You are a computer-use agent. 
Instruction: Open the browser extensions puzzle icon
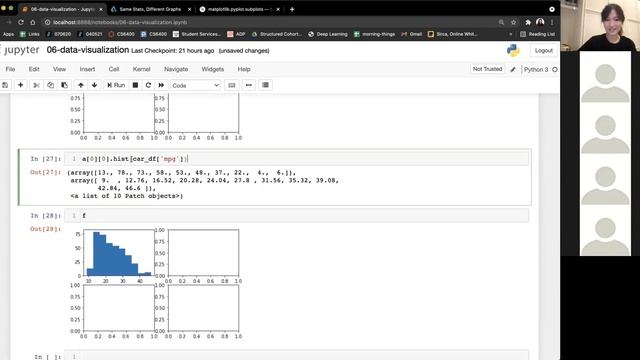pyautogui.click(x=528, y=22)
